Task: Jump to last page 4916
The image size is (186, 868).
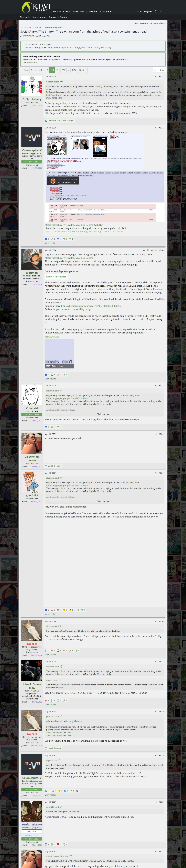Action: point(74,70)
